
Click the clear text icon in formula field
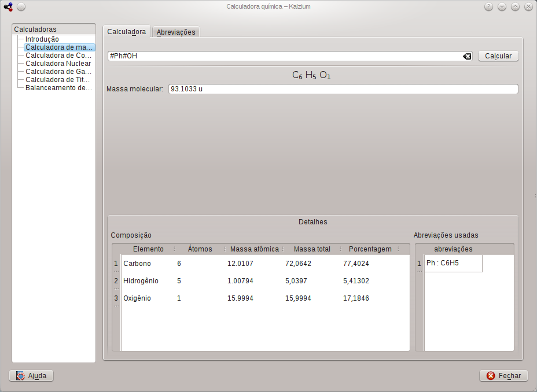[x=467, y=56]
